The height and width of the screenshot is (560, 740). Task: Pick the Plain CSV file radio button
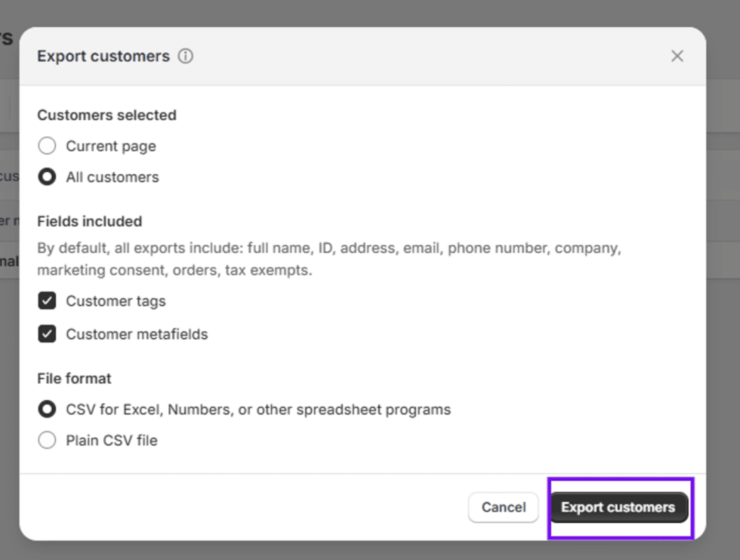pos(47,440)
